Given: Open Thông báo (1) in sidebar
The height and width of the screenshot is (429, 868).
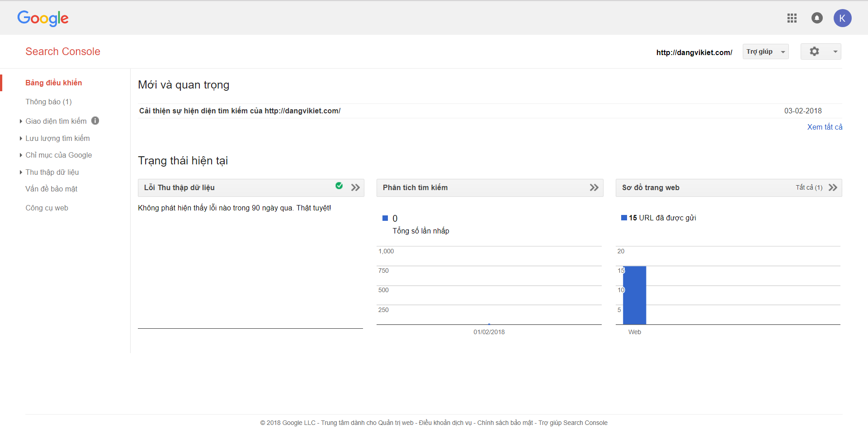Looking at the screenshot, I should 48,102.
